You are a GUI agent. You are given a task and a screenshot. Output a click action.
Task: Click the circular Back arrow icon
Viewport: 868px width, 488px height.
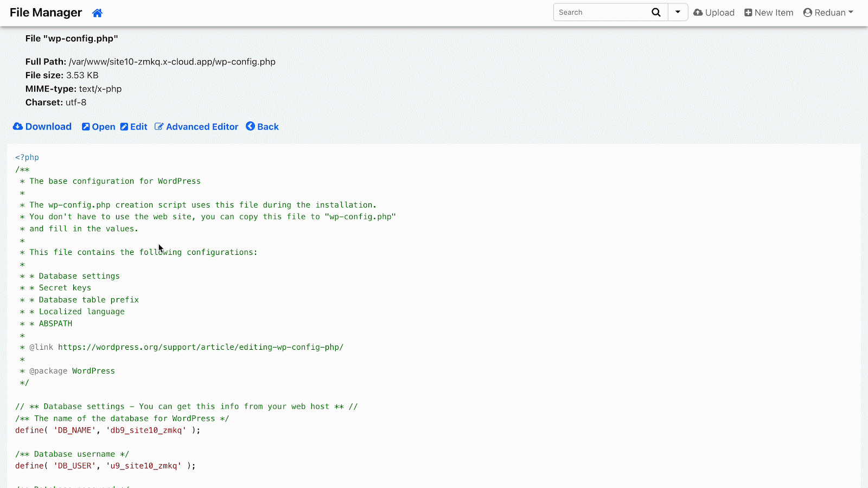click(250, 126)
